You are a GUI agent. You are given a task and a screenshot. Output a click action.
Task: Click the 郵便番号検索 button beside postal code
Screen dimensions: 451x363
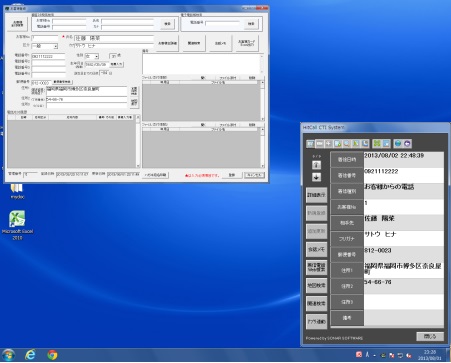tap(62, 82)
